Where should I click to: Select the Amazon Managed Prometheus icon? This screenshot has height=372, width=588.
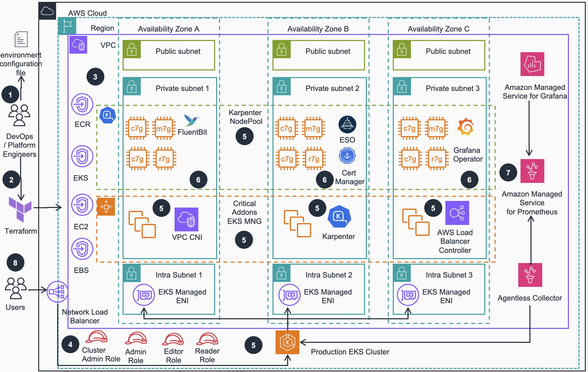(x=532, y=171)
